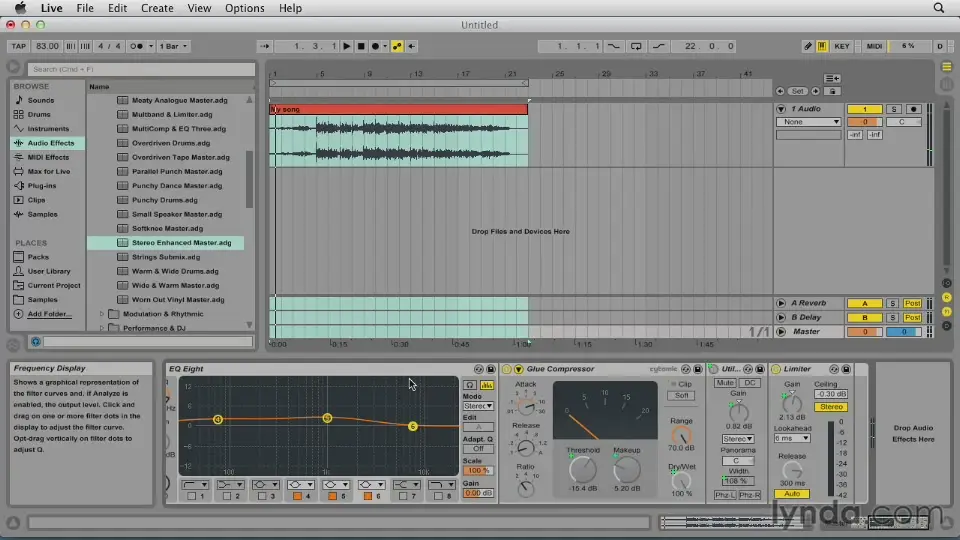Click Back to Arrangement arrow button
Image resolution: width=960 pixels, height=540 pixels.
(x=411, y=46)
